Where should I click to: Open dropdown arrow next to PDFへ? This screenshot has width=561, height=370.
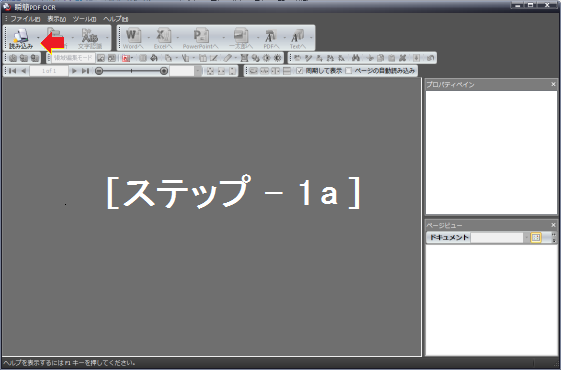pyautogui.click(x=284, y=37)
